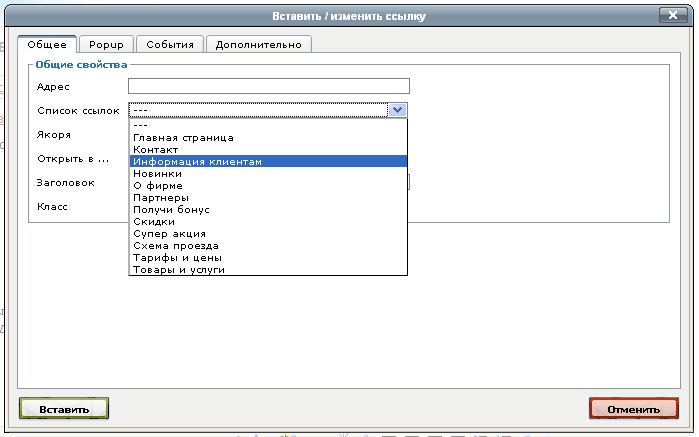This screenshot has width=699, height=437.
Task: Select the Общее tab
Action: [47, 44]
